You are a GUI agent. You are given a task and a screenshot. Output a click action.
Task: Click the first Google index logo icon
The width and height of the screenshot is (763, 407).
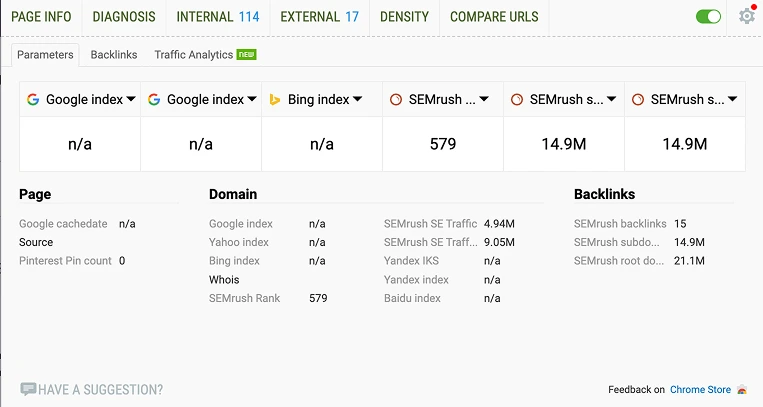[x=33, y=100]
